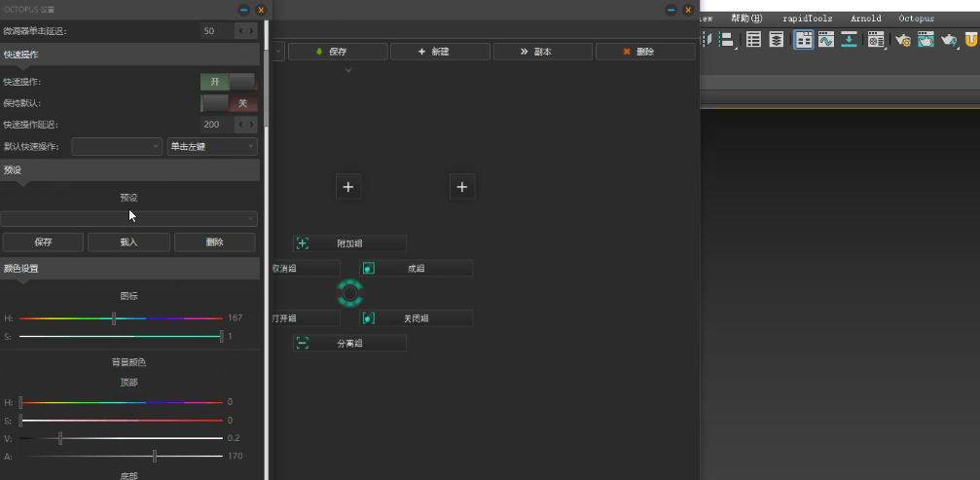The image size is (980, 480).
Task: Open the 单击左键 dropdown
Action: point(212,146)
